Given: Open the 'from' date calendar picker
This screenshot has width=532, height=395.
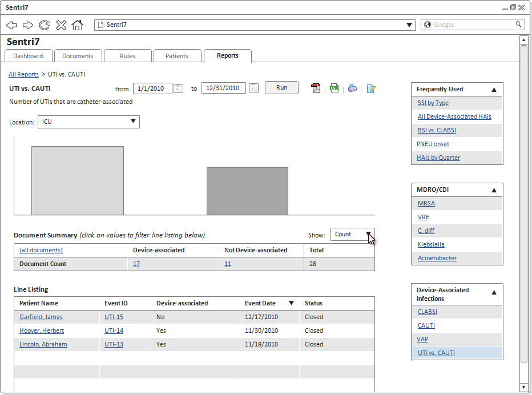Looking at the screenshot, I should tap(178, 88).
